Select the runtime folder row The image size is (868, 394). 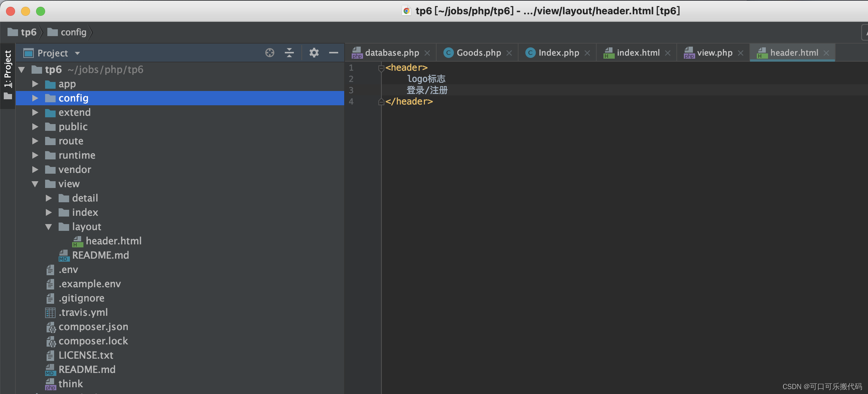[180, 155]
